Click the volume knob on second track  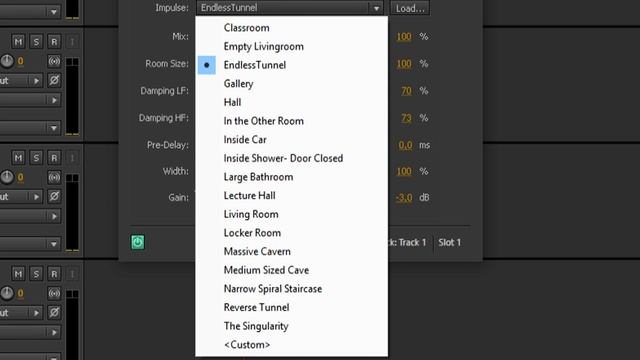pos(7,177)
